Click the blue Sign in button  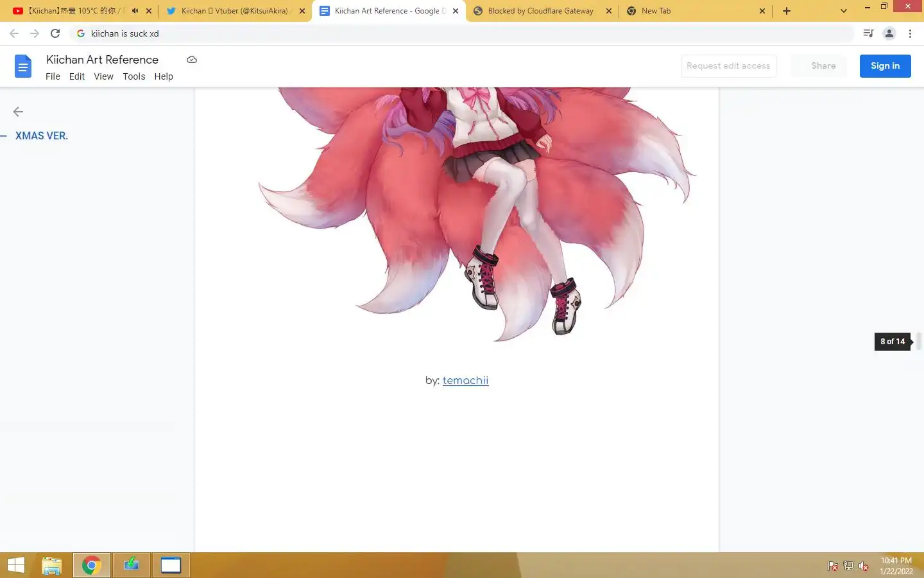coord(885,66)
